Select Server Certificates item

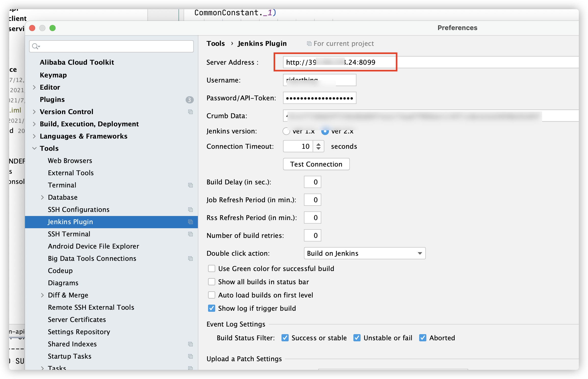77,320
